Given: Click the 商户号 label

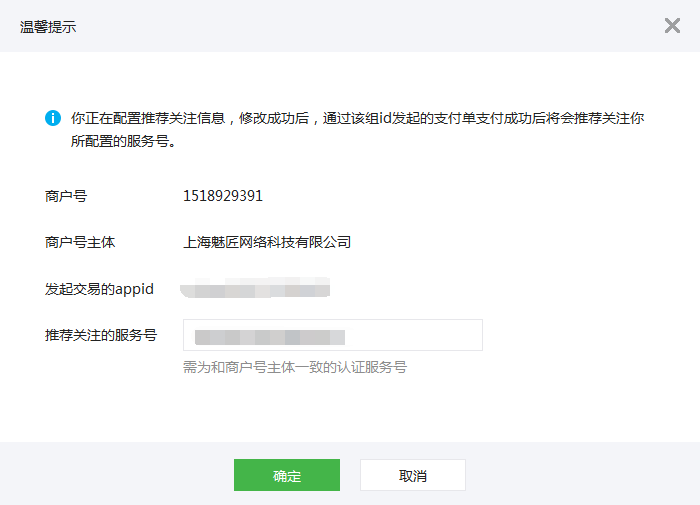Looking at the screenshot, I should tap(66, 196).
